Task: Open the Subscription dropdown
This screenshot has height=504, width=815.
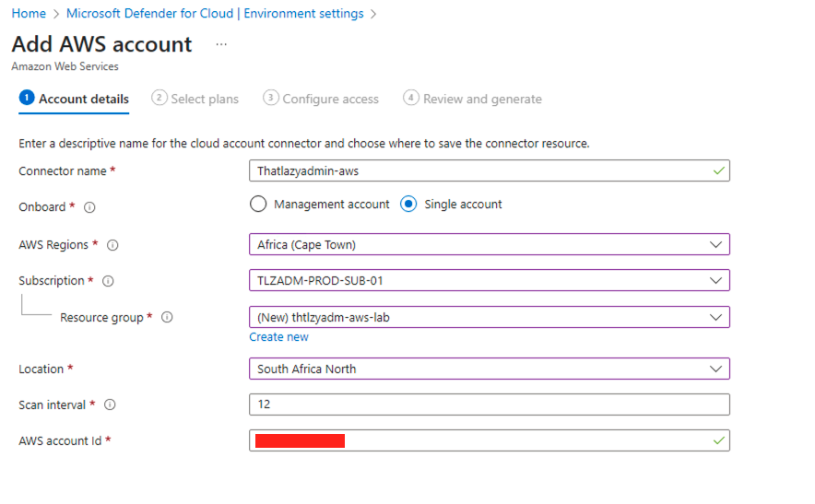Action: tap(489, 280)
